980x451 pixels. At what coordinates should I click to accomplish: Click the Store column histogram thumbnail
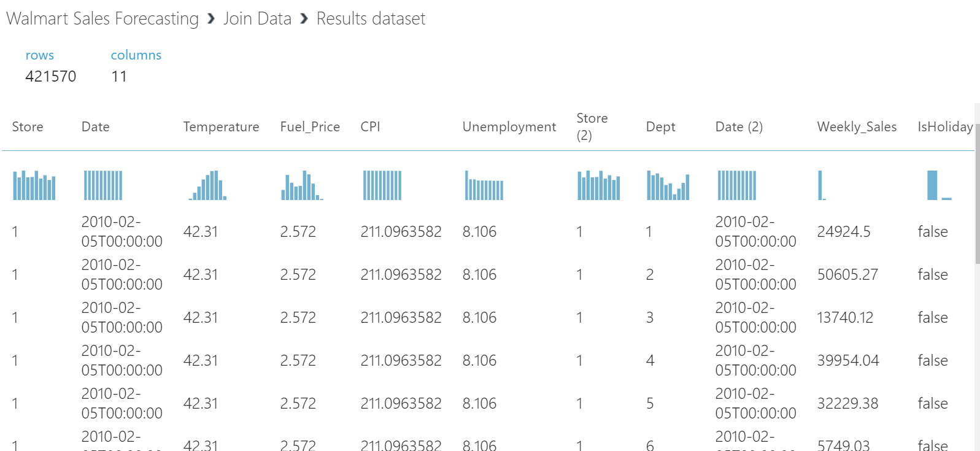pyautogui.click(x=34, y=185)
